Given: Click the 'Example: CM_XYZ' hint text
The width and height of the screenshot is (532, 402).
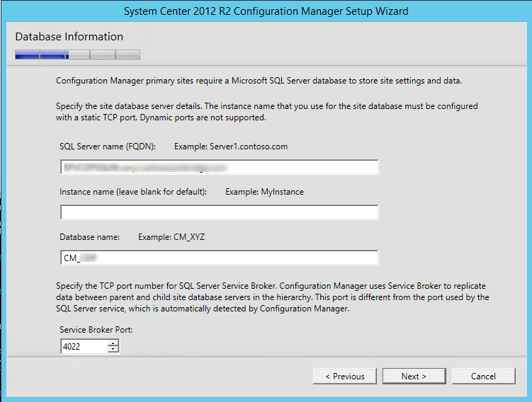Looking at the screenshot, I should tap(171, 237).
